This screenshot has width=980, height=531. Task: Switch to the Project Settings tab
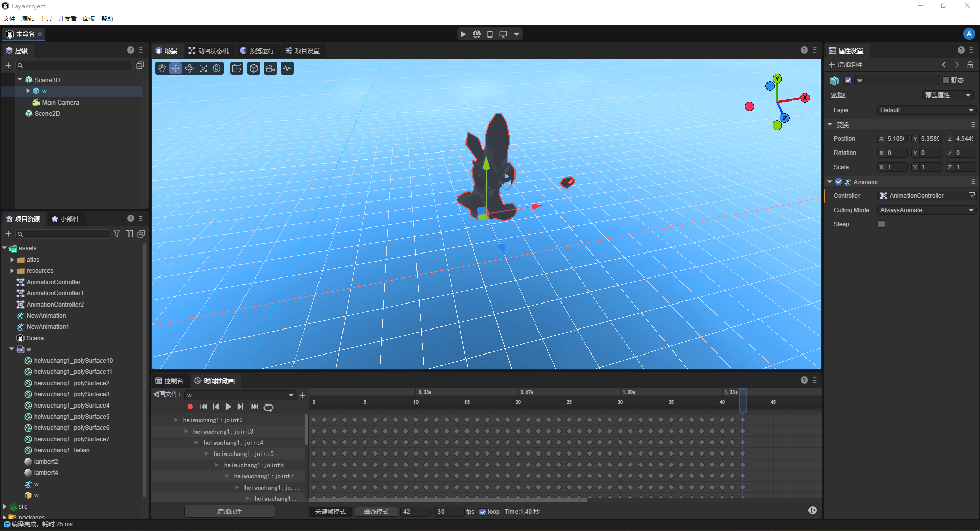click(x=302, y=51)
